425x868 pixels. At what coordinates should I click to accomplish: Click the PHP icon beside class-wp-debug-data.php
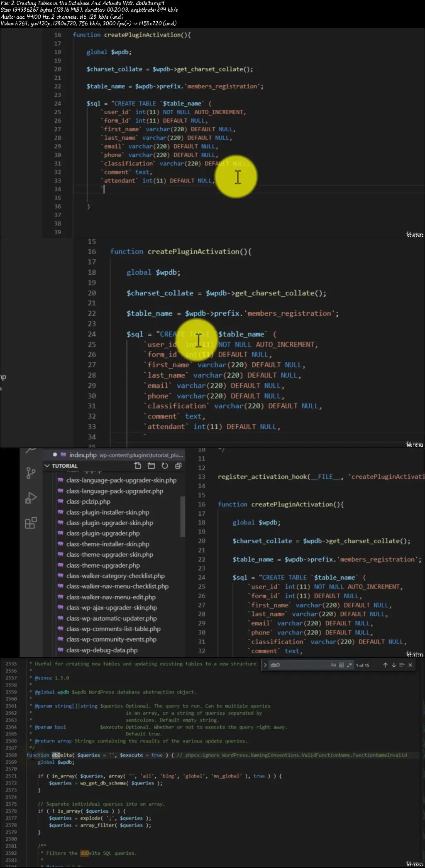tap(60, 650)
